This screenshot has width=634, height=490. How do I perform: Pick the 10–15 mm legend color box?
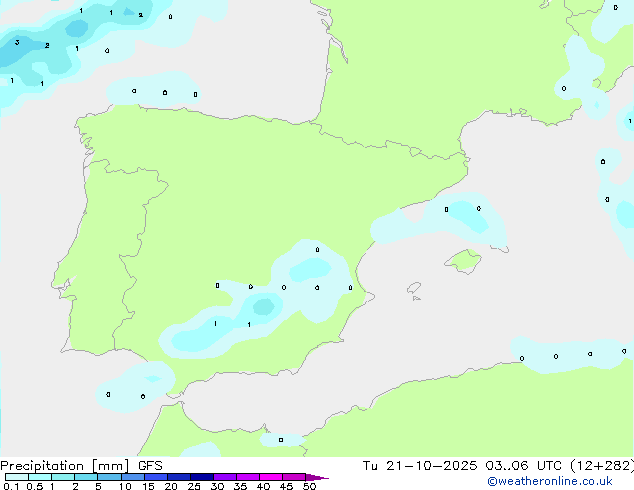point(133,477)
